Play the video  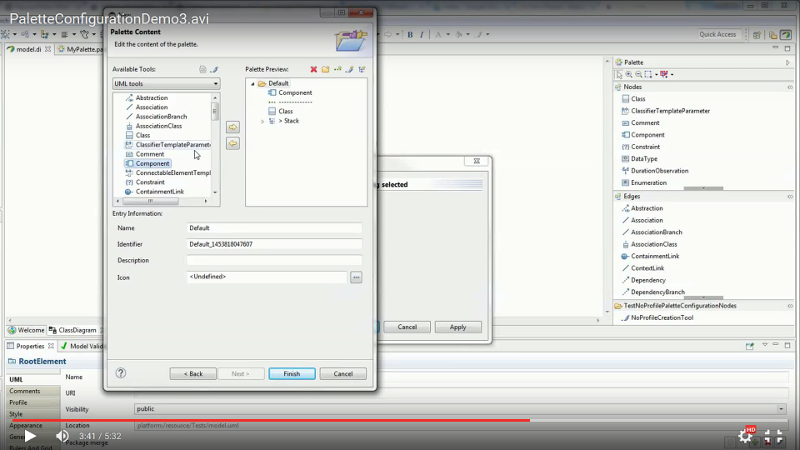(x=30, y=436)
